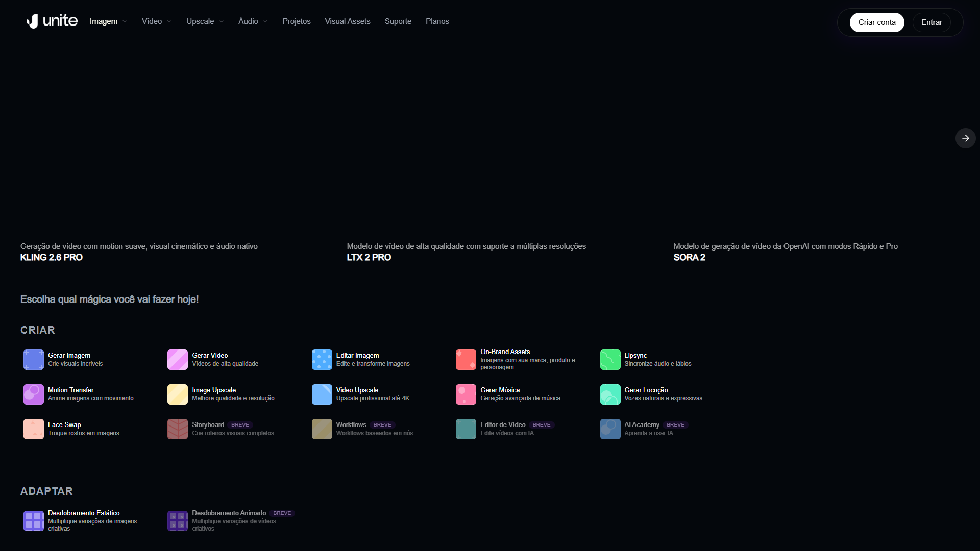Click the ADAPTAR section heading
The height and width of the screenshot is (551, 980).
(46, 491)
